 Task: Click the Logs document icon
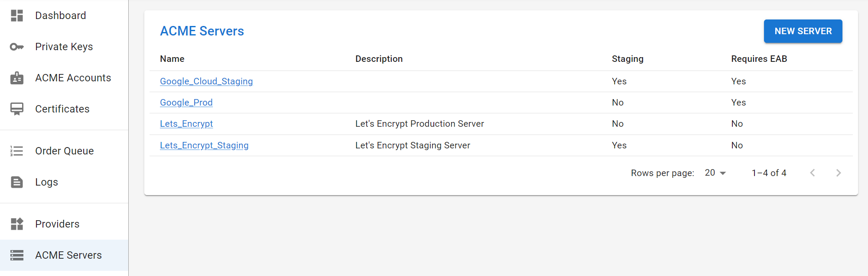click(17, 182)
